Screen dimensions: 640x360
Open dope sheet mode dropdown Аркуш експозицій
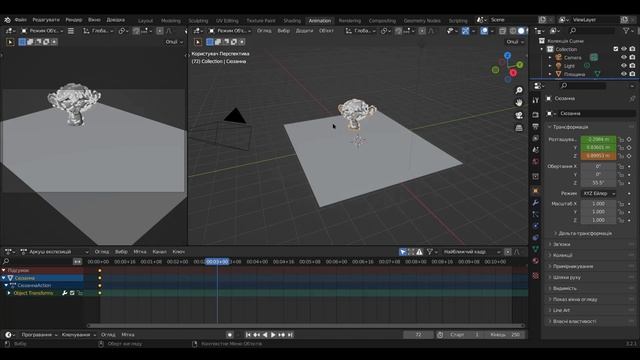[54, 252]
